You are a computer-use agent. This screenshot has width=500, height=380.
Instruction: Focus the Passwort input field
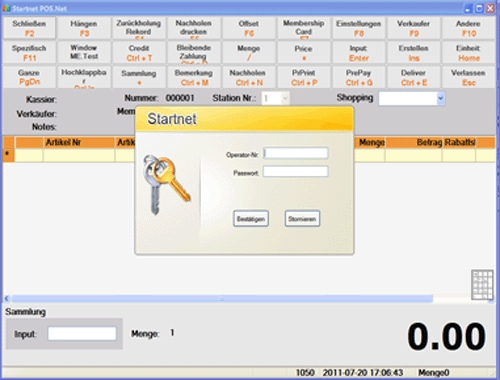click(296, 172)
